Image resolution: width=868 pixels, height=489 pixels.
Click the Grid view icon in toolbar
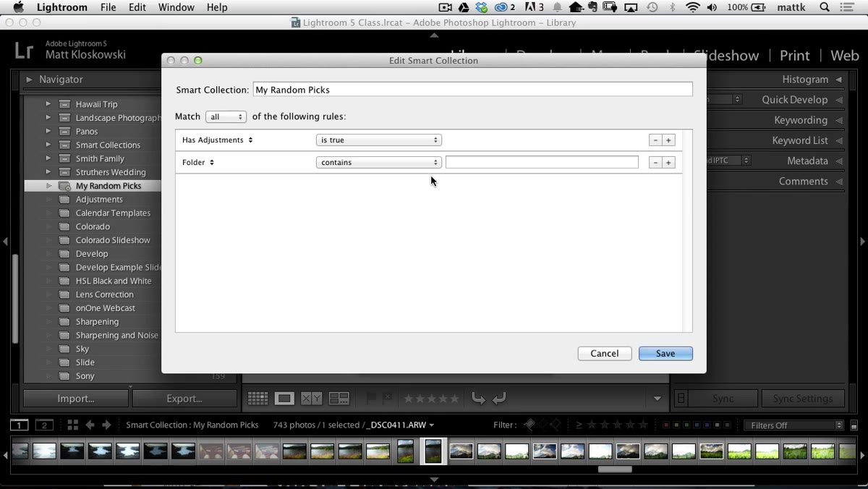[258, 399]
